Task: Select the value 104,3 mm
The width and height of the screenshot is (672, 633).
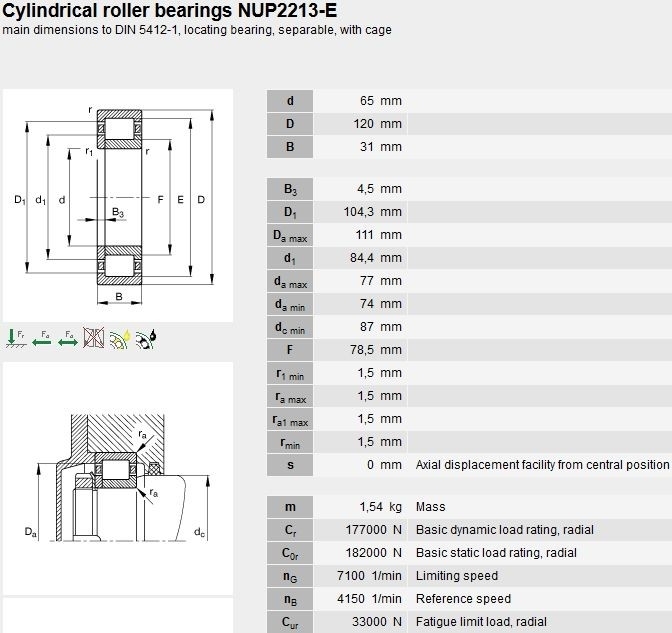Action: [373, 212]
